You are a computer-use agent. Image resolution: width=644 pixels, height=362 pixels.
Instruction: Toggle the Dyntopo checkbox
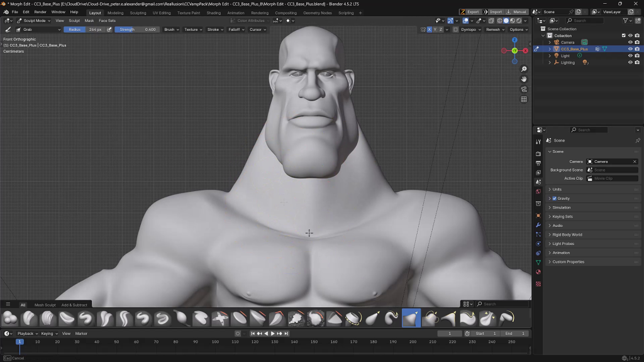coord(455,30)
